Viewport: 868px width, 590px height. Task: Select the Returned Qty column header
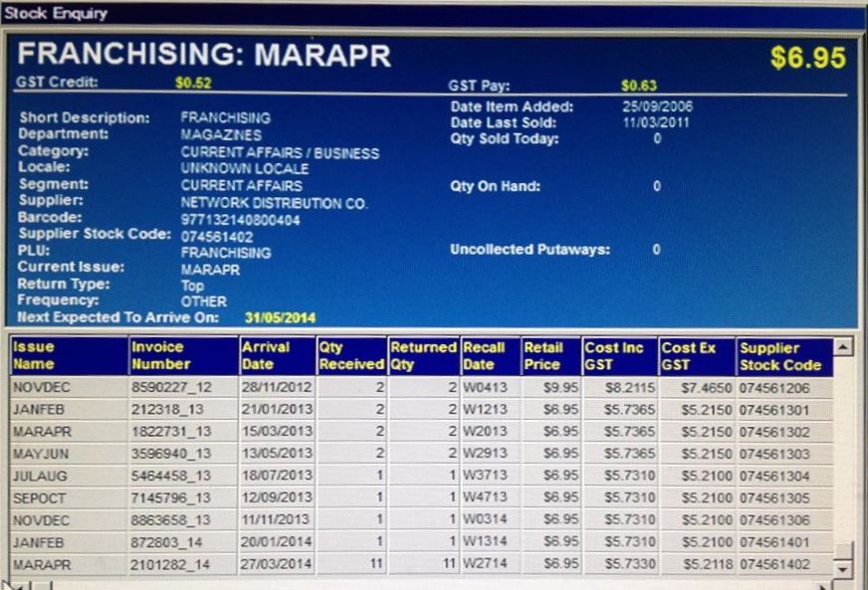(x=423, y=356)
